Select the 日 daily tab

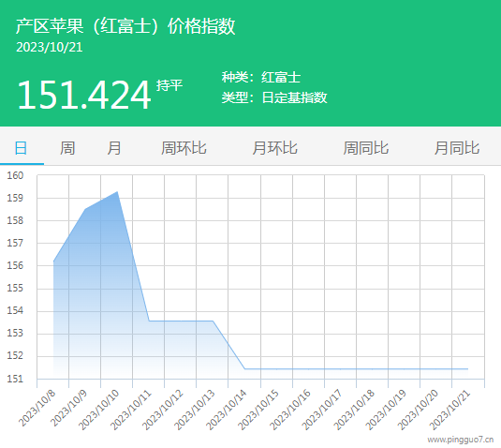[x=22, y=148]
